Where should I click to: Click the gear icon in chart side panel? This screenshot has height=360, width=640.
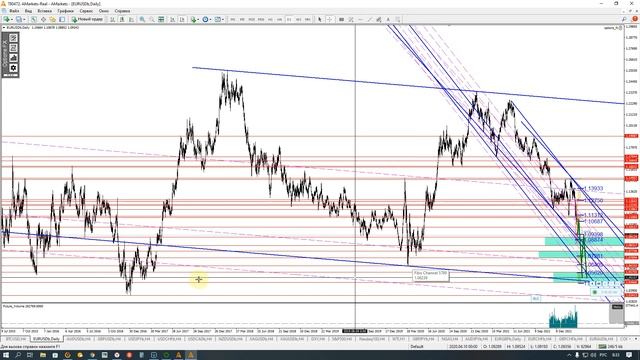point(13,68)
